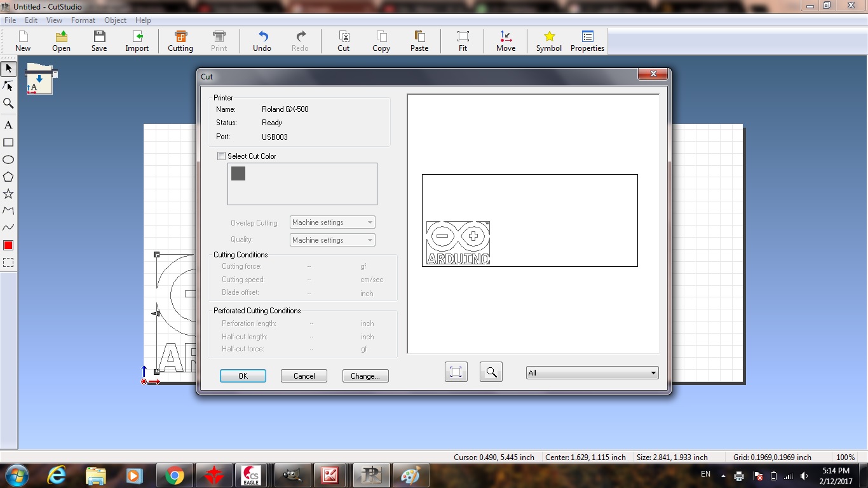Click the USB003 port value
868x488 pixels.
click(275, 137)
